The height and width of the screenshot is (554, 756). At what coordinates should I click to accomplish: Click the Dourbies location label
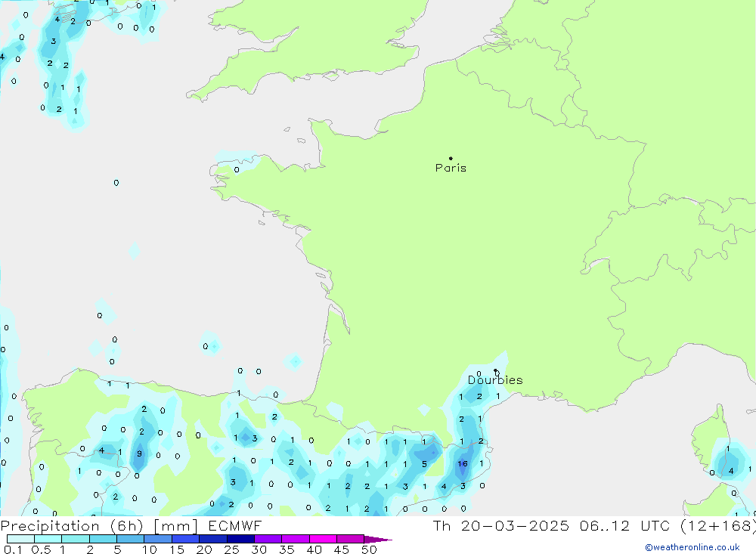[495, 380]
